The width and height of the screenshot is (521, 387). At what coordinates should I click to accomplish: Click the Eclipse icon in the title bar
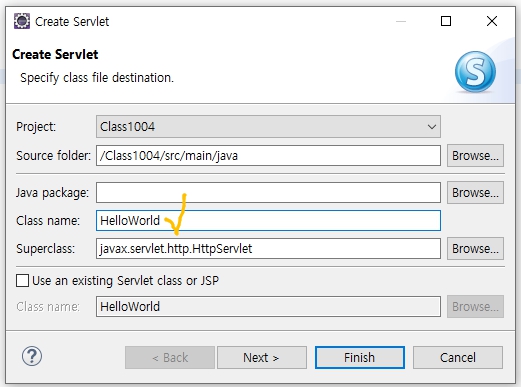point(22,21)
